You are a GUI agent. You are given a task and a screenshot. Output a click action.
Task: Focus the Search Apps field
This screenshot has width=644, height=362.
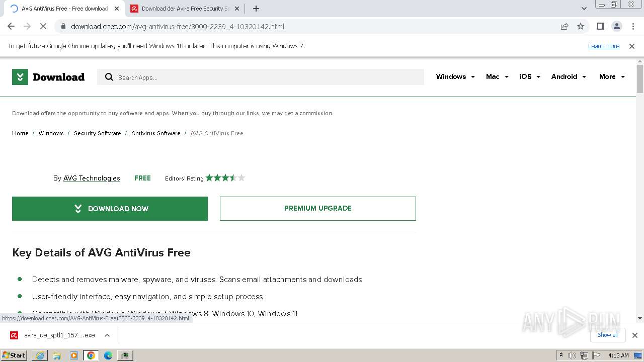coord(261,77)
